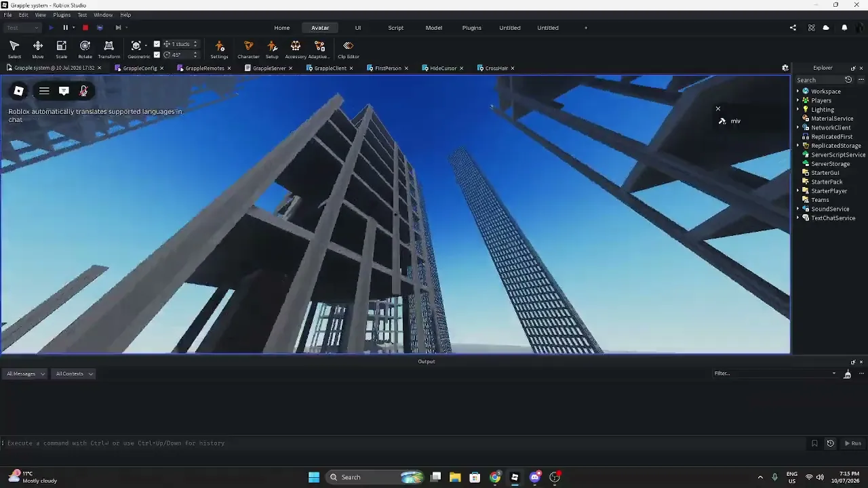868x488 pixels.
Task: Open the Character tool
Action: [x=248, y=49]
